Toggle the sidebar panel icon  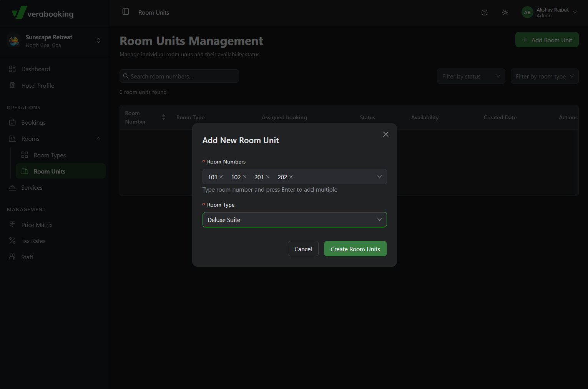click(126, 12)
